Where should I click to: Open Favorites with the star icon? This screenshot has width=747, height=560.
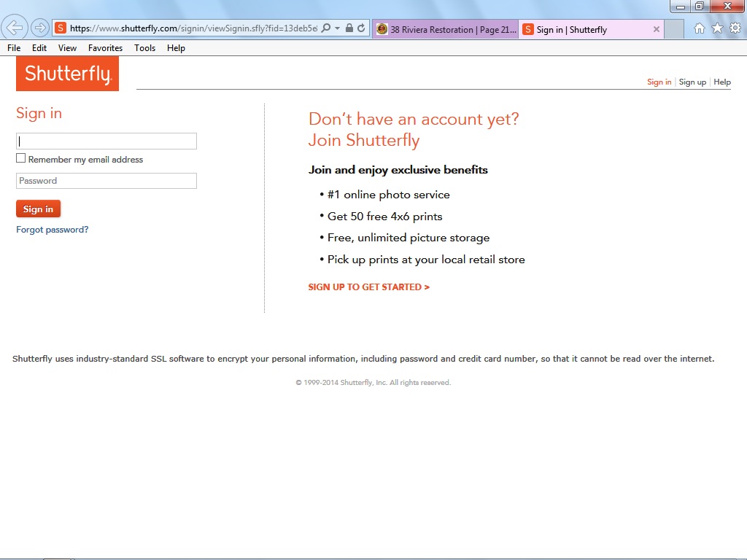coord(718,28)
